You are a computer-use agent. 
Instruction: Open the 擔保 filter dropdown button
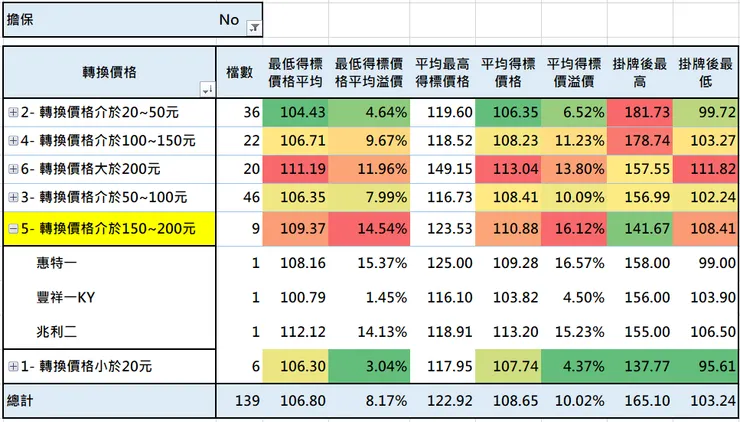click(x=254, y=28)
